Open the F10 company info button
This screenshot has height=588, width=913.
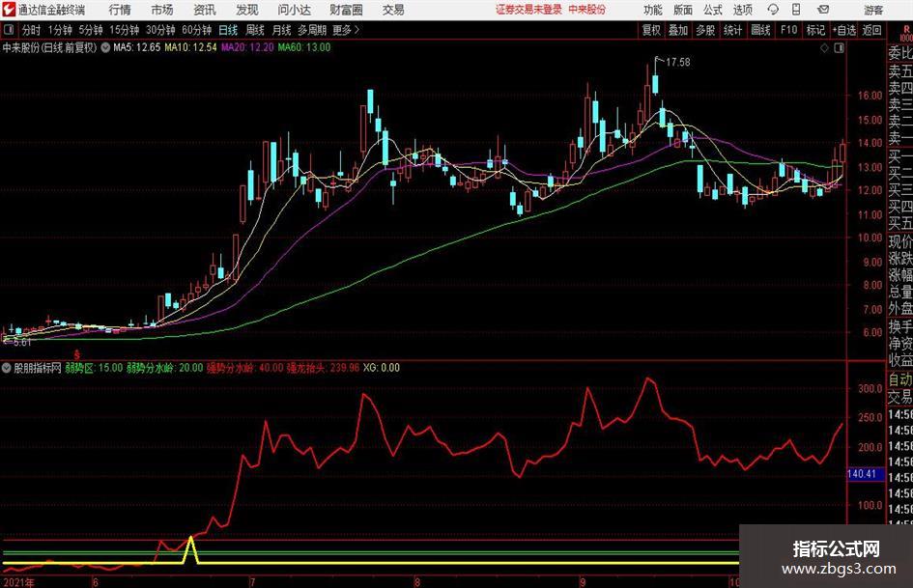click(x=788, y=30)
